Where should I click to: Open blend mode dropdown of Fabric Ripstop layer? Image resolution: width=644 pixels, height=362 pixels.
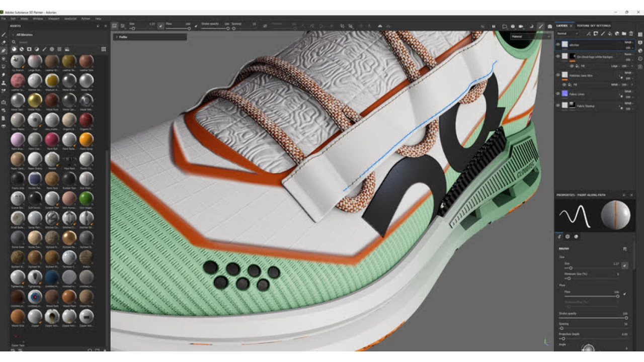click(x=628, y=104)
